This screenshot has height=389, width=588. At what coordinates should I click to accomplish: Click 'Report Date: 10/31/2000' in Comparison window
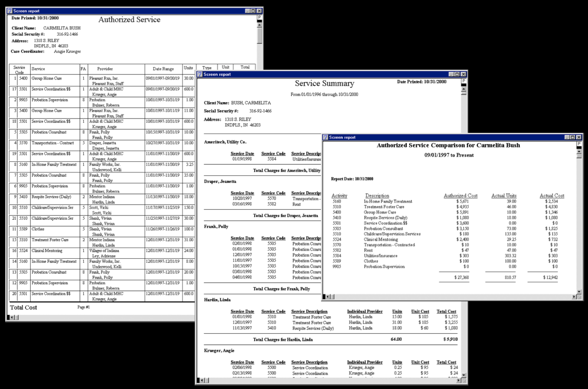pyautogui.click(x=352, y=179)
